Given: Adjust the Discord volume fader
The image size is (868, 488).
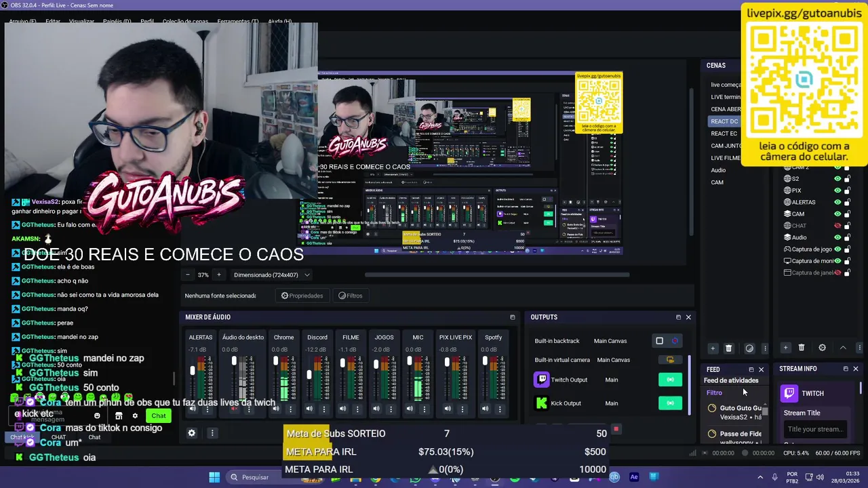Looking at the screenshot, I should point(309,375).
